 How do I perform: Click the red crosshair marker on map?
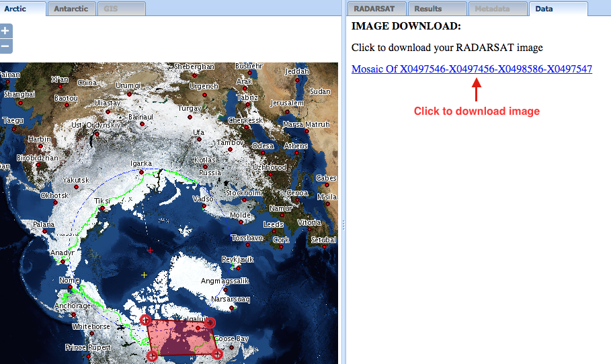(x=150, y=250)
